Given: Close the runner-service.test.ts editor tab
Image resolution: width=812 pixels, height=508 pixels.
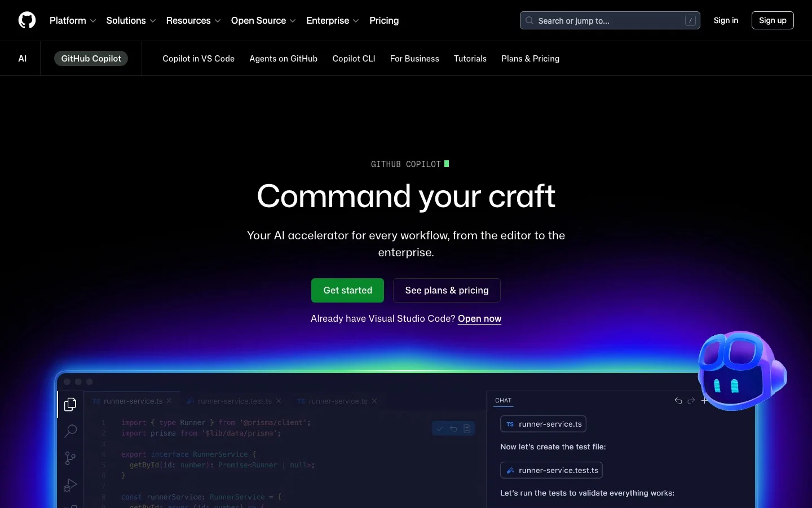Looking at the screenshot, I should coord(279,401).
